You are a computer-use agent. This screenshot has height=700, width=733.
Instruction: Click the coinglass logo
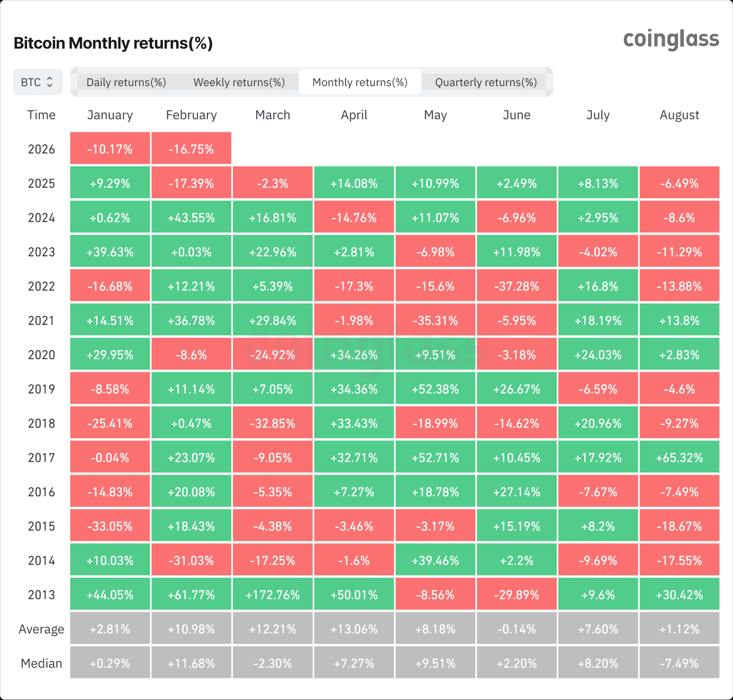point(671,39)
